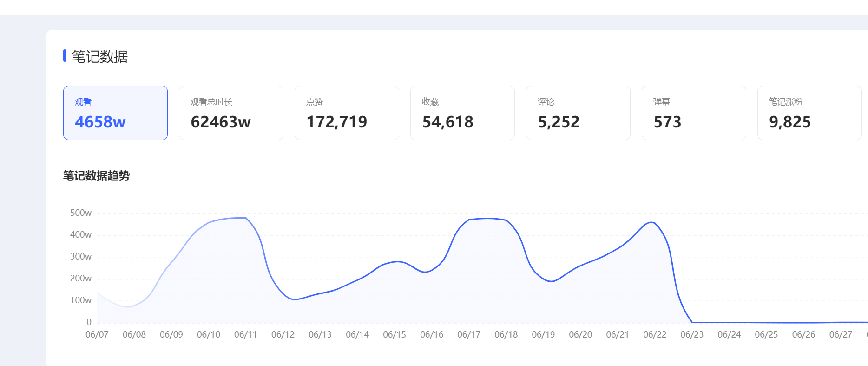Click the 06/14 date label on x-axis

point(357,335)
